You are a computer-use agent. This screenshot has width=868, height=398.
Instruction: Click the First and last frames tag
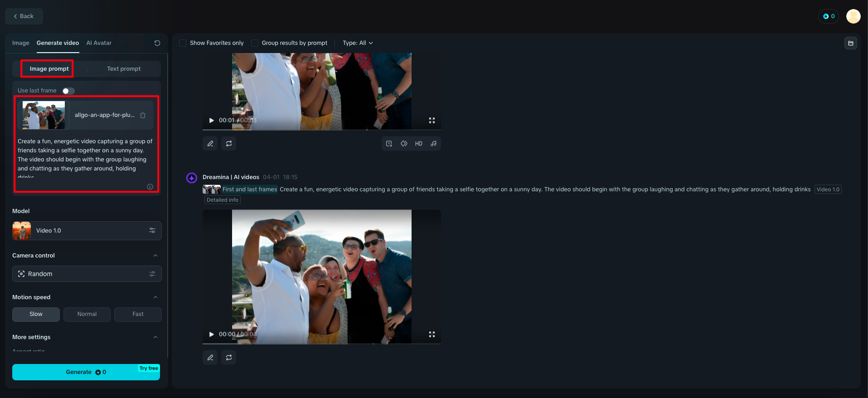(250, 189)
